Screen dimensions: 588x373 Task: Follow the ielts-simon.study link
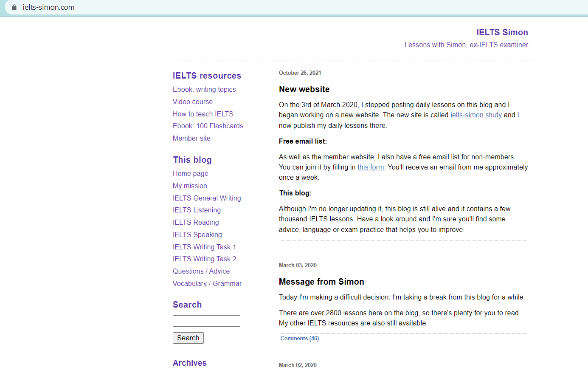point(476,115)
